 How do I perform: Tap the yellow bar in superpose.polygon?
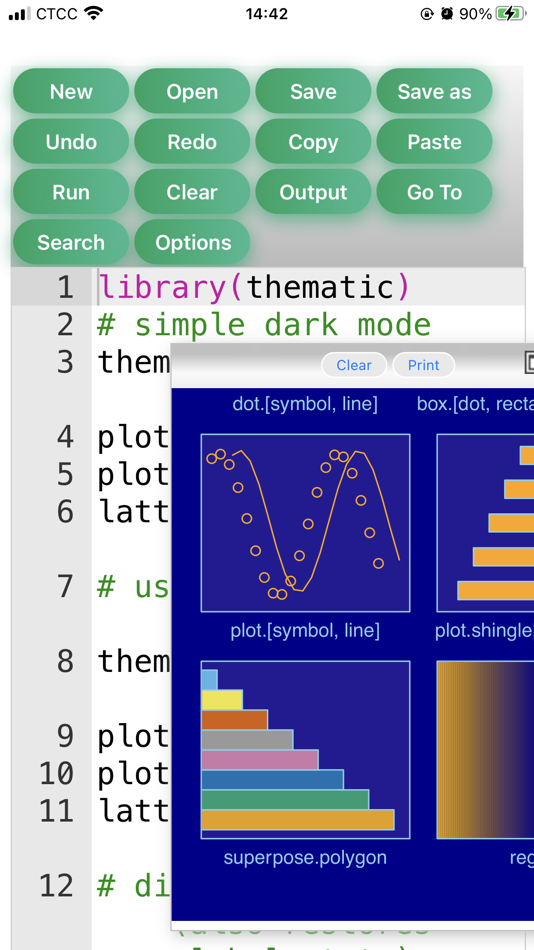point(222,700)
